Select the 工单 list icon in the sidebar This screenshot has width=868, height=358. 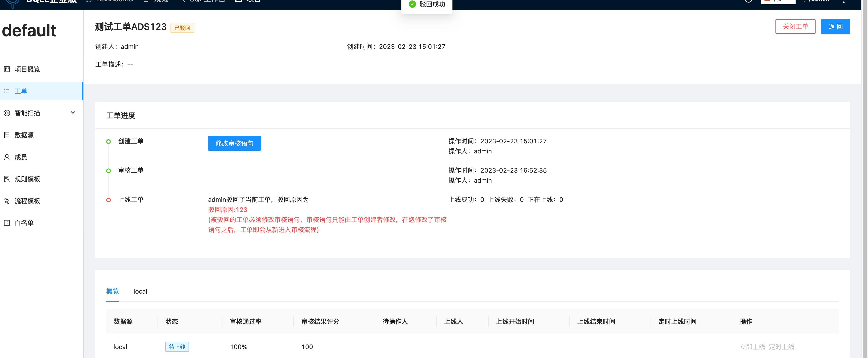point(7,91)
